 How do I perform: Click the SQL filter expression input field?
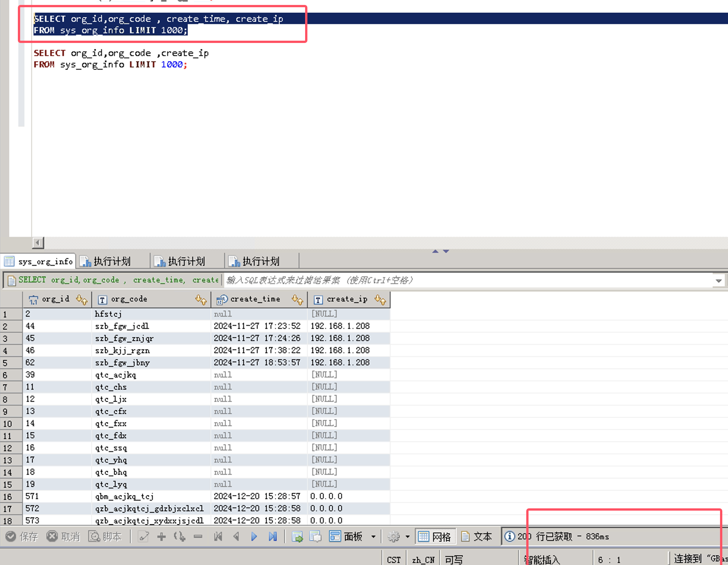[469, 281]
